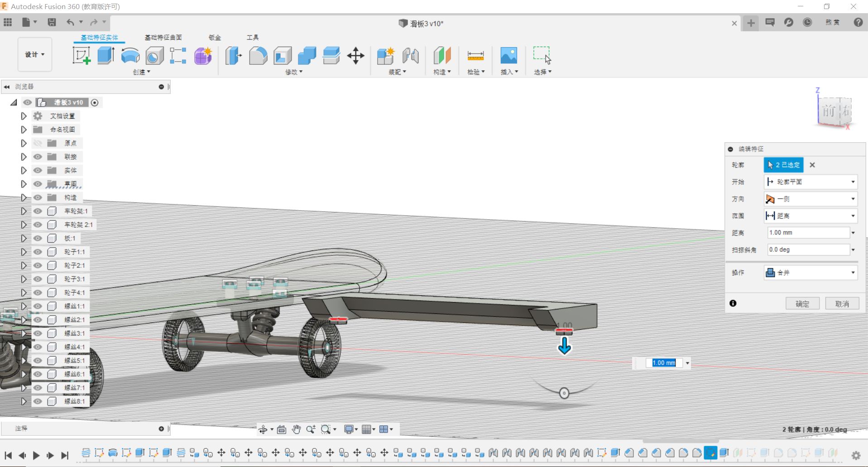Click the 确定 button
868x467 pixels.
click(x=802, y=303)
